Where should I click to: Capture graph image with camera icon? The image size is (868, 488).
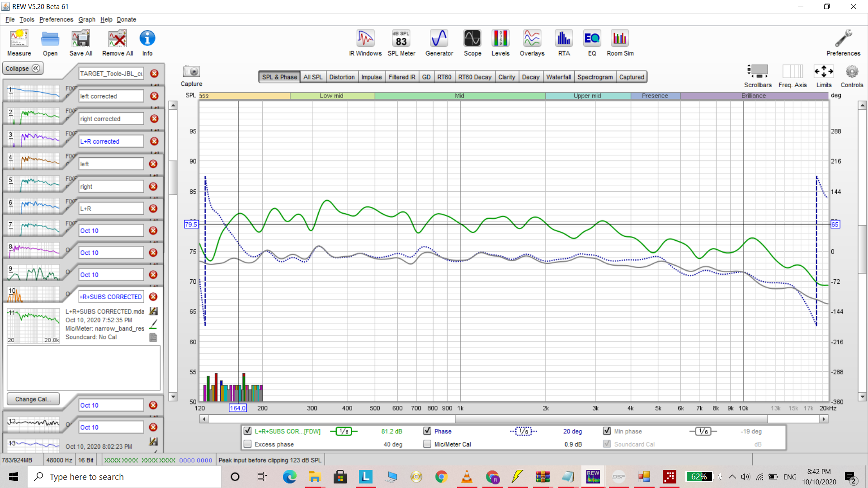[192, 71]
